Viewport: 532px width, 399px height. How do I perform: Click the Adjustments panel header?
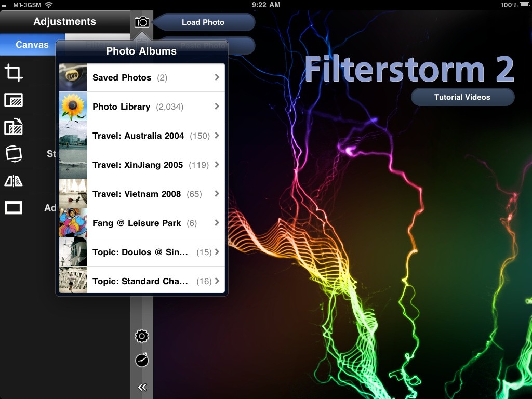click(65, 22)
